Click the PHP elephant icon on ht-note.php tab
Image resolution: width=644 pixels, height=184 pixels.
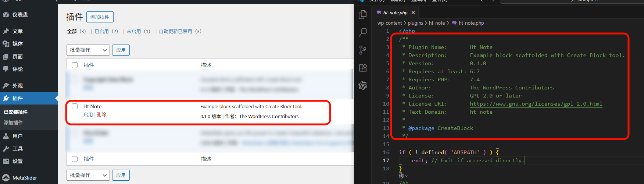coord(379,13)
